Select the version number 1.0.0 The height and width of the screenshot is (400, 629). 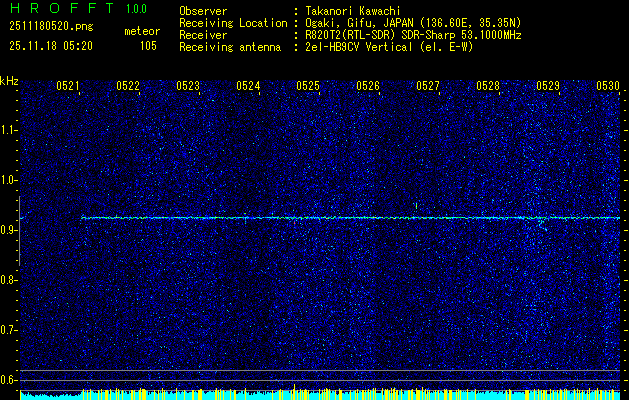pyautogui.click(x=136, y=9)
